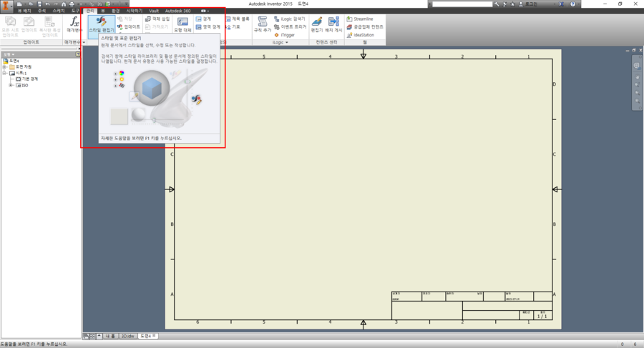Select 기본 경계 in the browser tree
This screenshot has width=644, height=348.
tap(29, 79)
